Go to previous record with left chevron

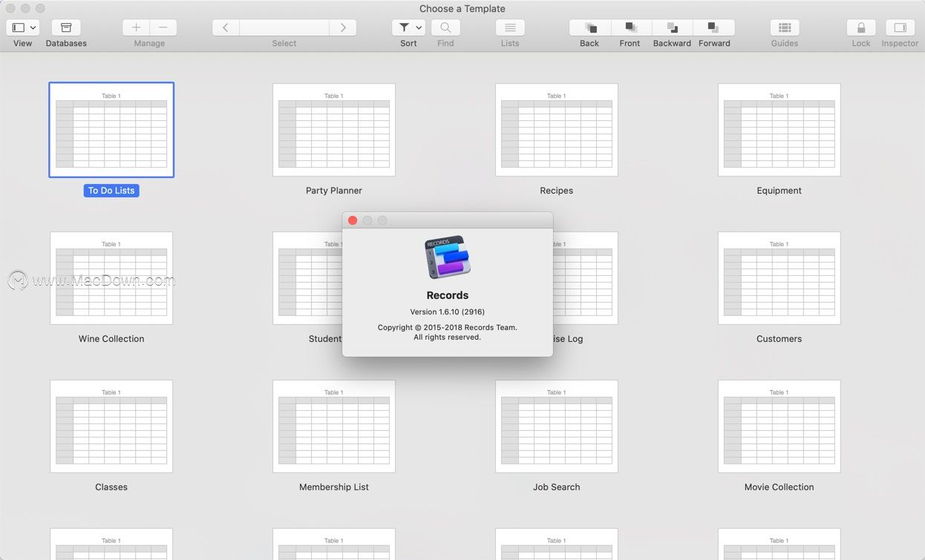(x=226, y=27)
